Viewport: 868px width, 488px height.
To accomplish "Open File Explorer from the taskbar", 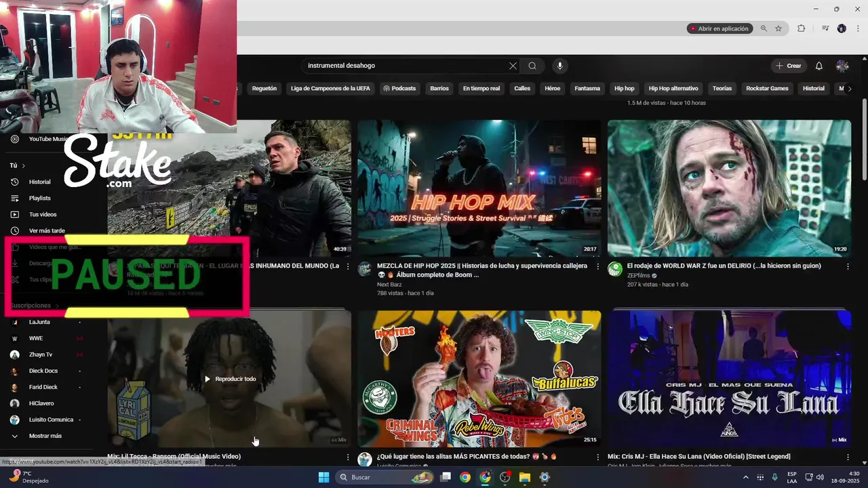I will tap(525, 477).
